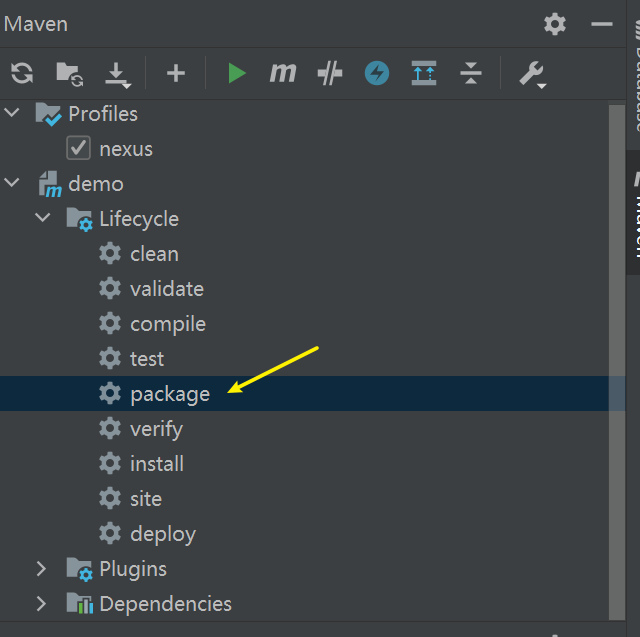Click Generate Sources and Update Folders icon
This screenshot has width=640, height=637.
[x=69, y=74]
